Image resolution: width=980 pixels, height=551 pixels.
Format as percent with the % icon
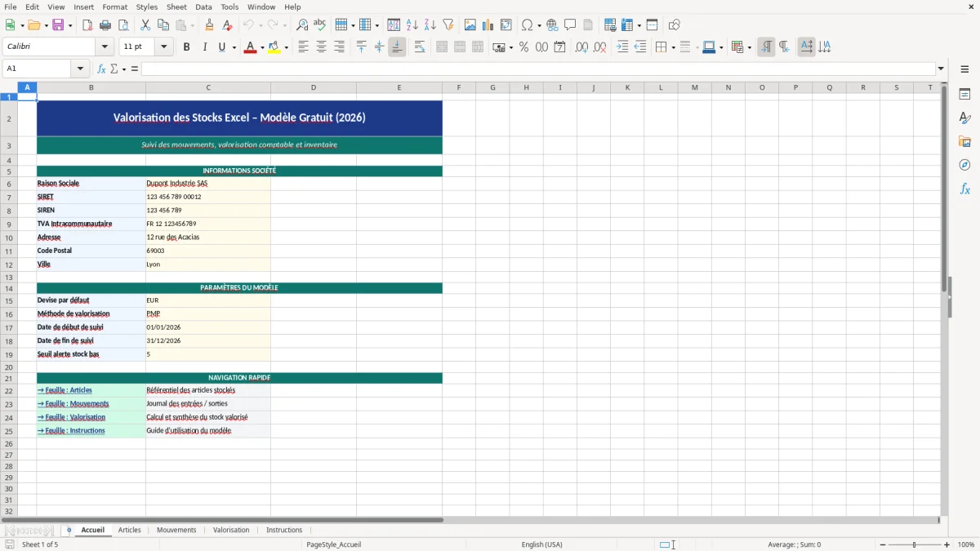(523, 47)
